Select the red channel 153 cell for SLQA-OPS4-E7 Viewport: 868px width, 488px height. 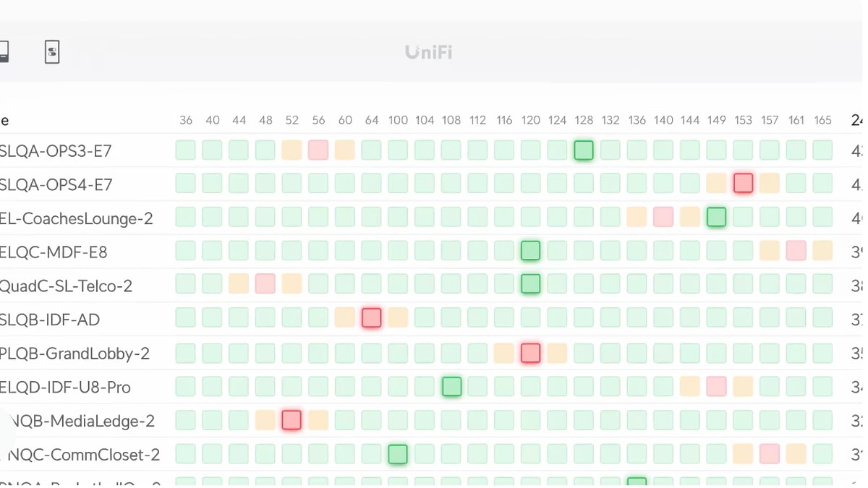[743, 184]
